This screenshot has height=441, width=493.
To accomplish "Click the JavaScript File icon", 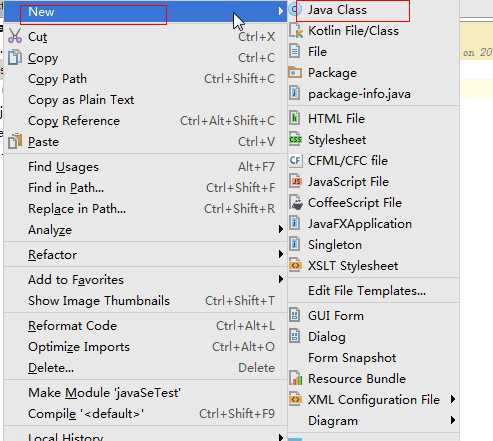I will coord(295,181).
